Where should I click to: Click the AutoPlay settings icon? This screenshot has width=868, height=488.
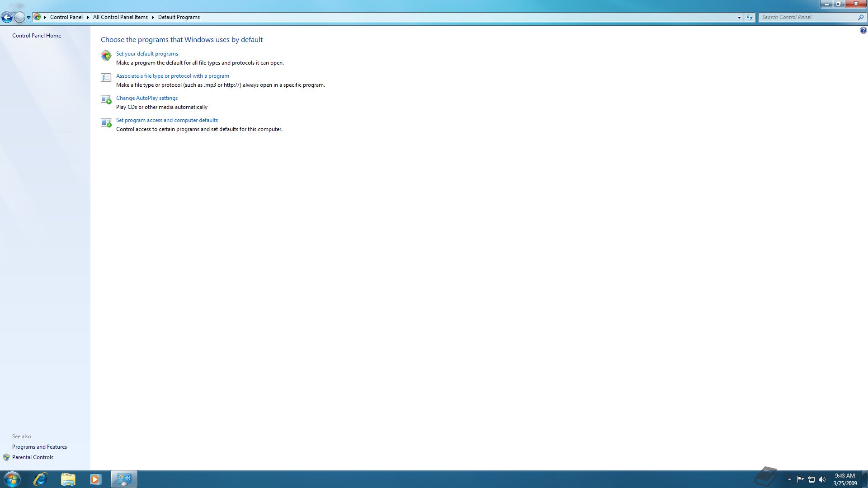click(x=106, y=99)
